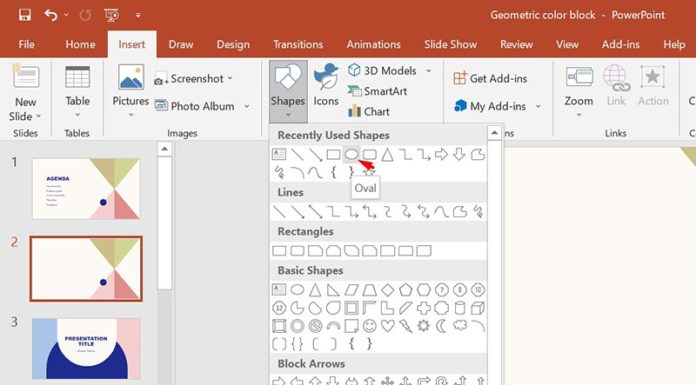The height and width of the screenshot is (385, 696).
Task: Select slide 3 Presentation Title thumbnail
Action: pos(86,349)
